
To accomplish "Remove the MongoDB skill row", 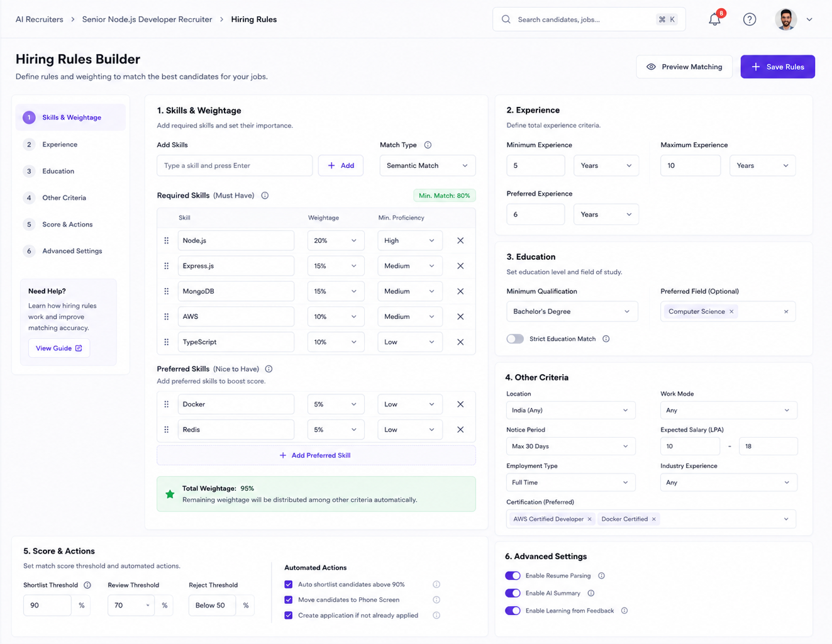I will coord(460,291).
